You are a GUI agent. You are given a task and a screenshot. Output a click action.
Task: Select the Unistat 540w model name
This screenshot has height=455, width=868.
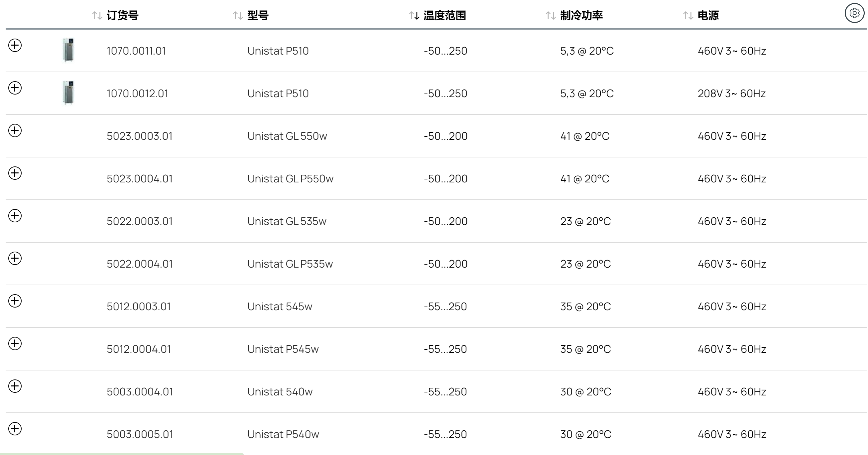[x=280, y=391]
